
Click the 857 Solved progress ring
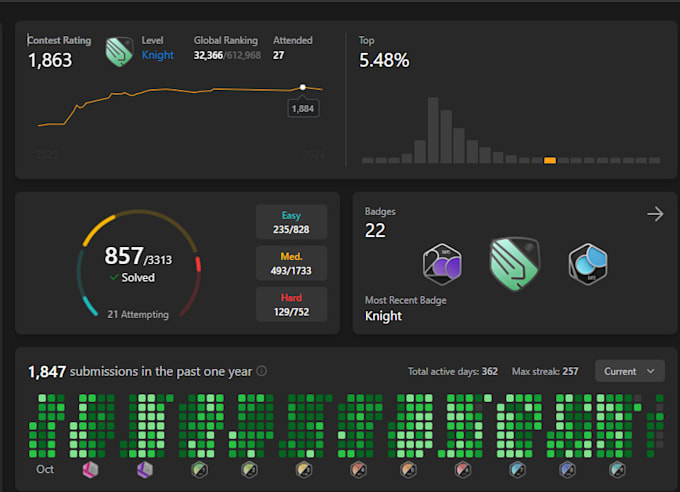pos(139,264)
